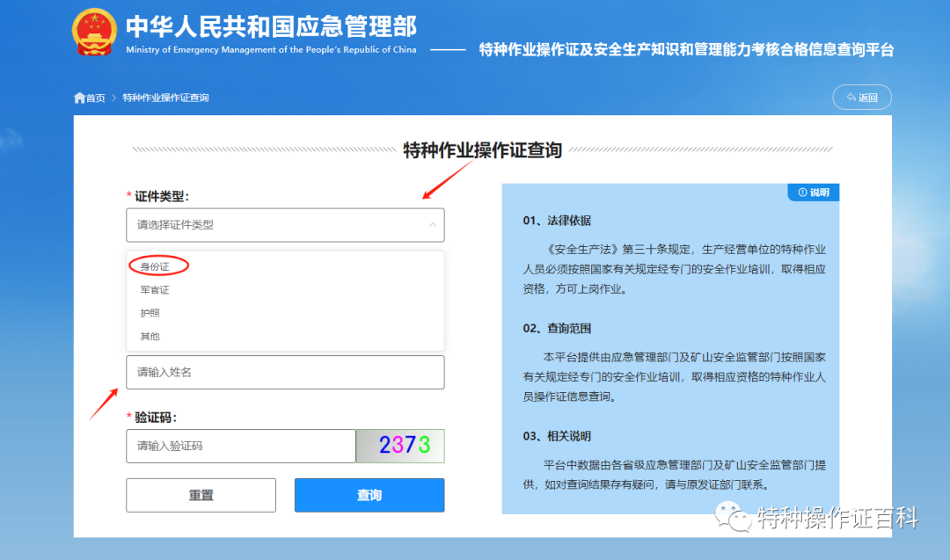Screen dimensions: 950x560
Task: Select 其他 from the dropdown list
Action: pos(150,336)
